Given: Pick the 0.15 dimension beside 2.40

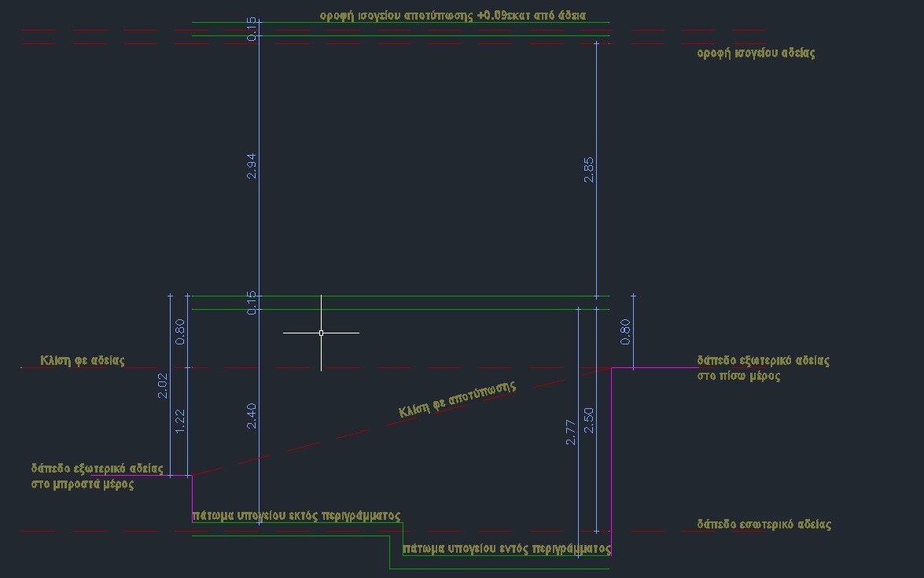Looking at the screenshot, I should [252, 303].
